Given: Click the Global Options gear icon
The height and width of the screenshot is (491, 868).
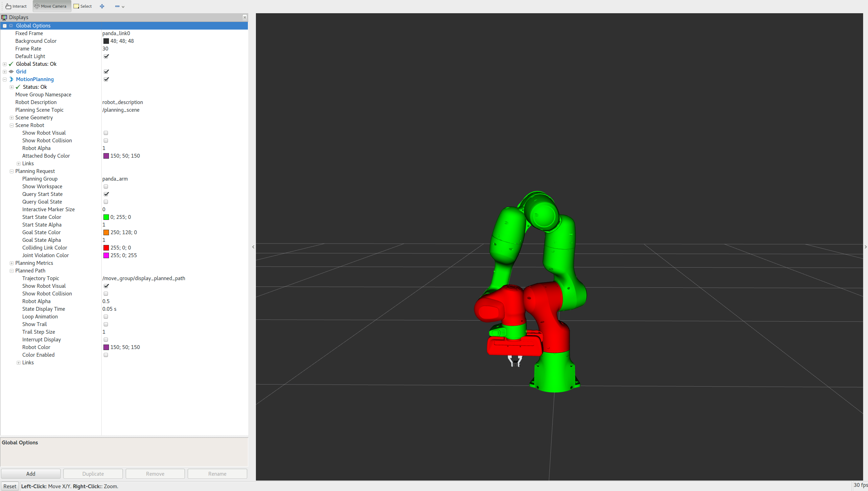Looking at the screenshot, I should 11,26.
